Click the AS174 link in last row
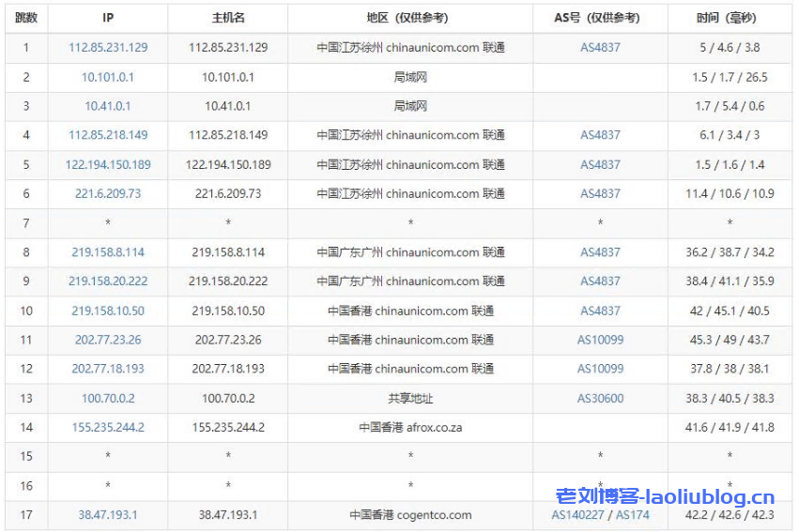Viewport: 799px width, 532px height. tap(632, 514)
